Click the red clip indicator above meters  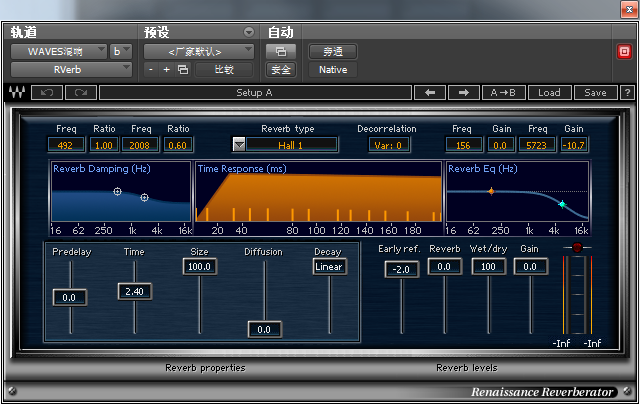point(577,247)
